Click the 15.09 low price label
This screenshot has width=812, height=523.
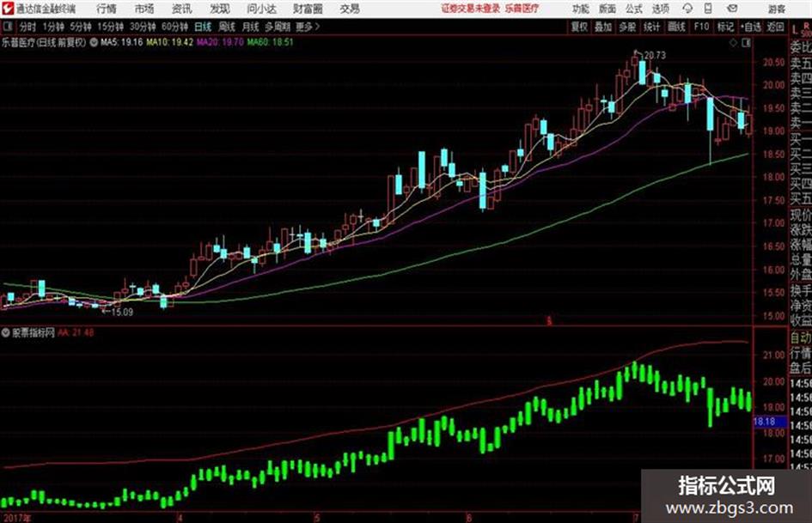[122, 313]
